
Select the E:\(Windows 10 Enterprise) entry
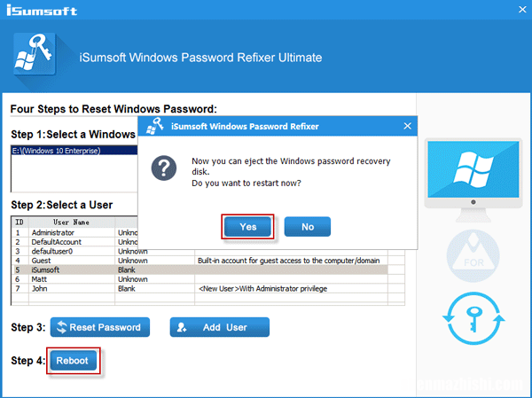click(x=71, y=151)
